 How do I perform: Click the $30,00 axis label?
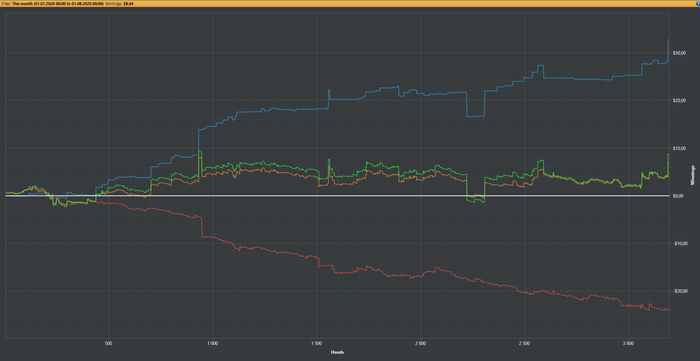[679, 53]
